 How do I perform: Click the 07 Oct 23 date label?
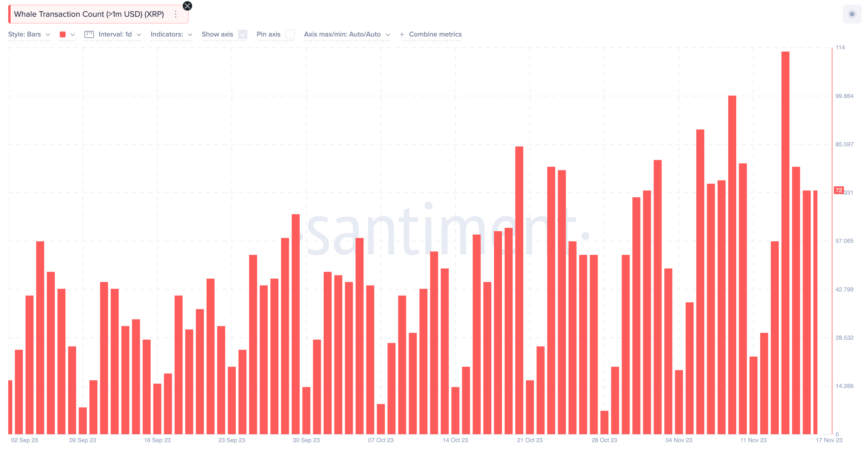click(x=381, y=440)
